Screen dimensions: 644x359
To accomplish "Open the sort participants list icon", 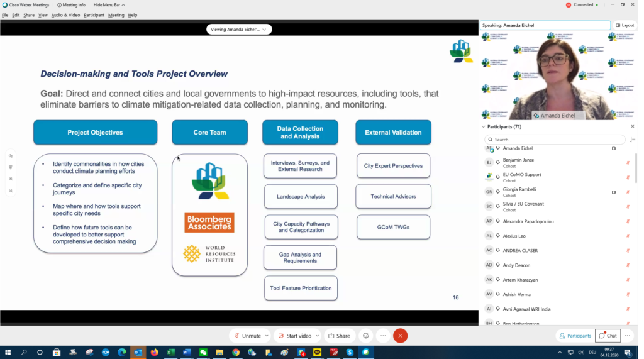I will pos(632,140).
